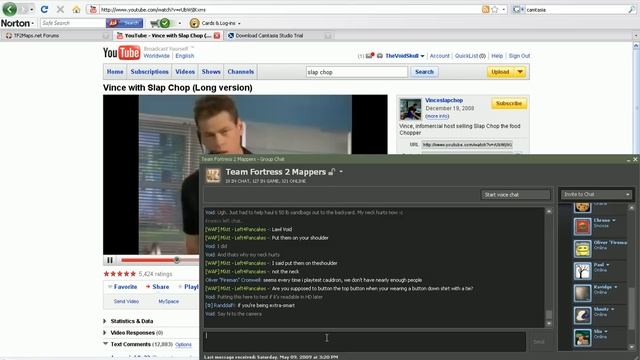
Task: Open the Account link
Action: (440, 56)
